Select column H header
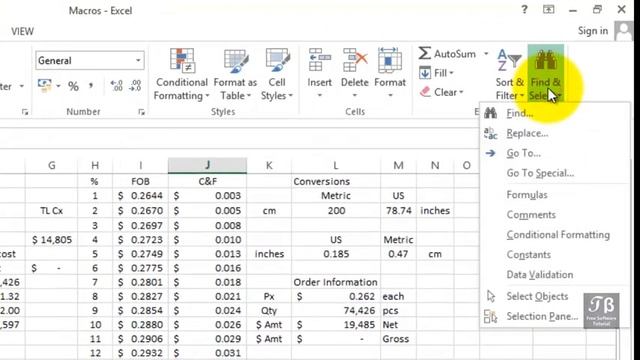Image resolution: width=640 pixels, height=360 pixels. pos(95,165)
